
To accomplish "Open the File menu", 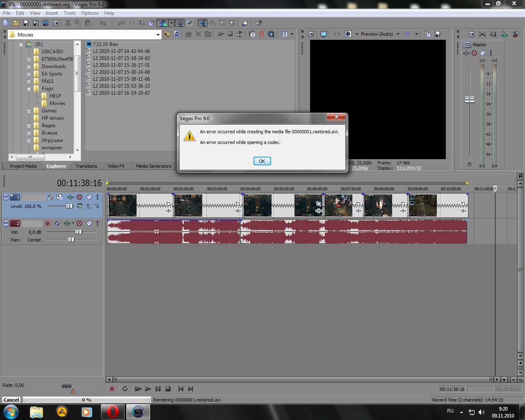I will [x=7, y=13].
